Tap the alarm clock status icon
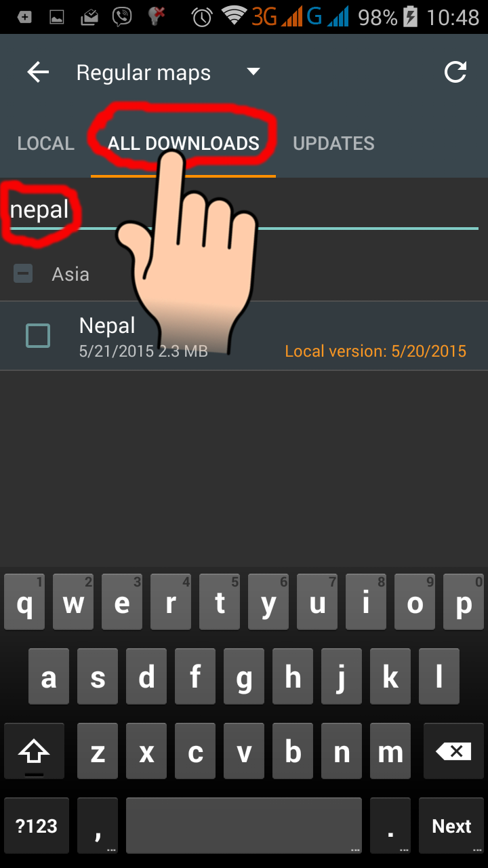488x868 pixels. (202, 17)
